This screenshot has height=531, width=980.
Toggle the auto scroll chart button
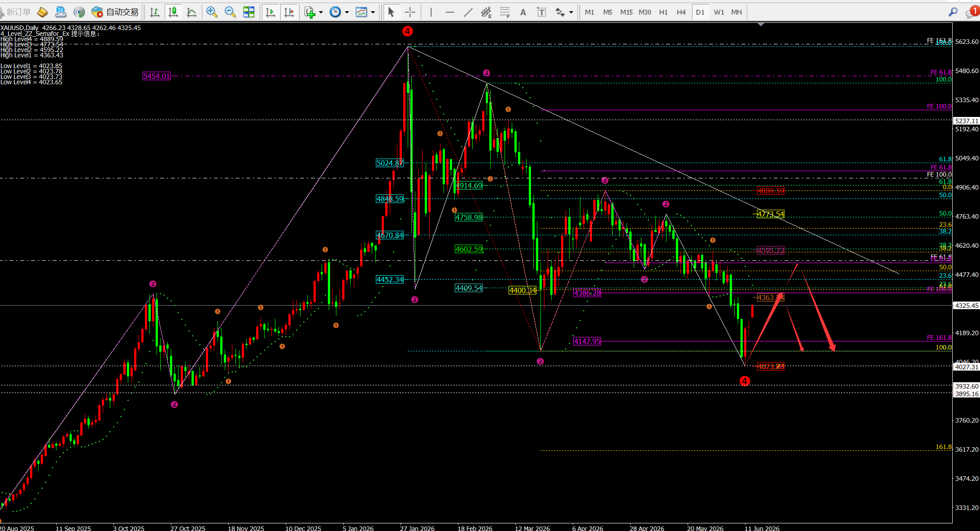270,12
